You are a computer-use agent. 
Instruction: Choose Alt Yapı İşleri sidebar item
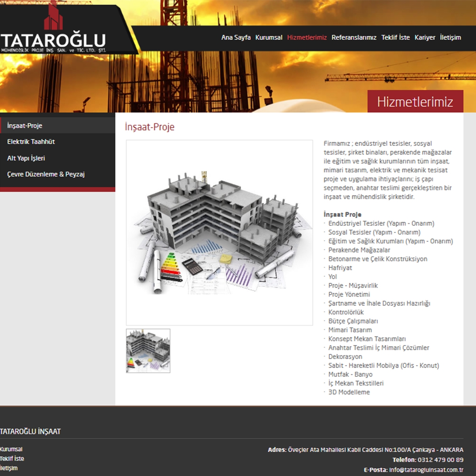[x=26, y=158]
